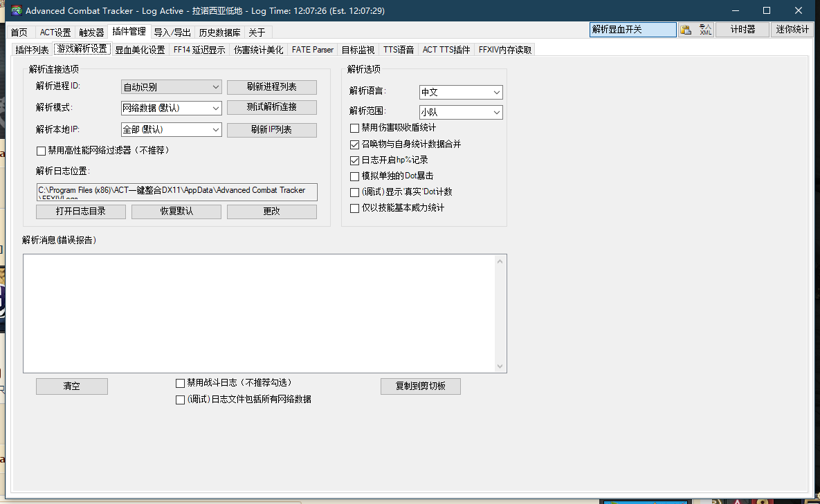This screenshot has width=820, height=504.
Task: Click the 清空 clear button below message box
Action: coord(71,386)
